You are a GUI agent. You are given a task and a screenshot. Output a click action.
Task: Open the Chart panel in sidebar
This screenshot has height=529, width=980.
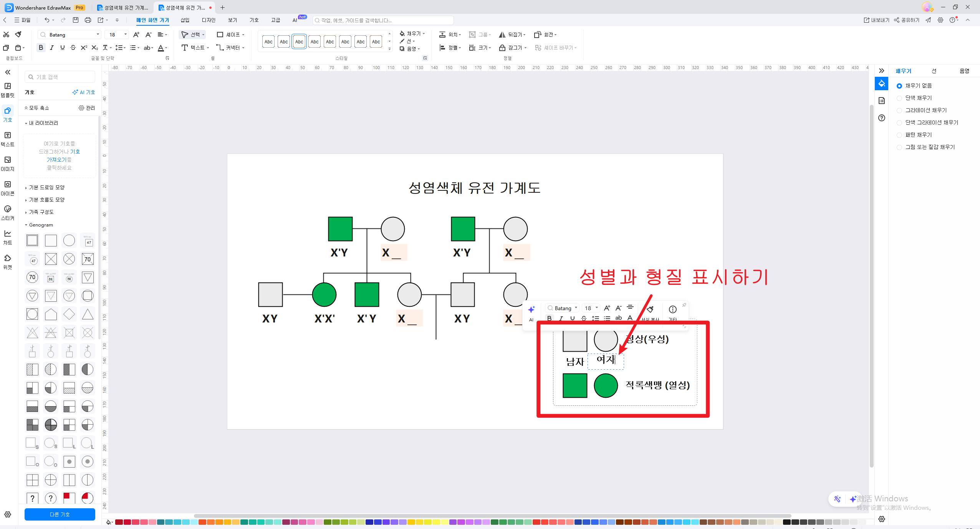(x=8, y=237)
